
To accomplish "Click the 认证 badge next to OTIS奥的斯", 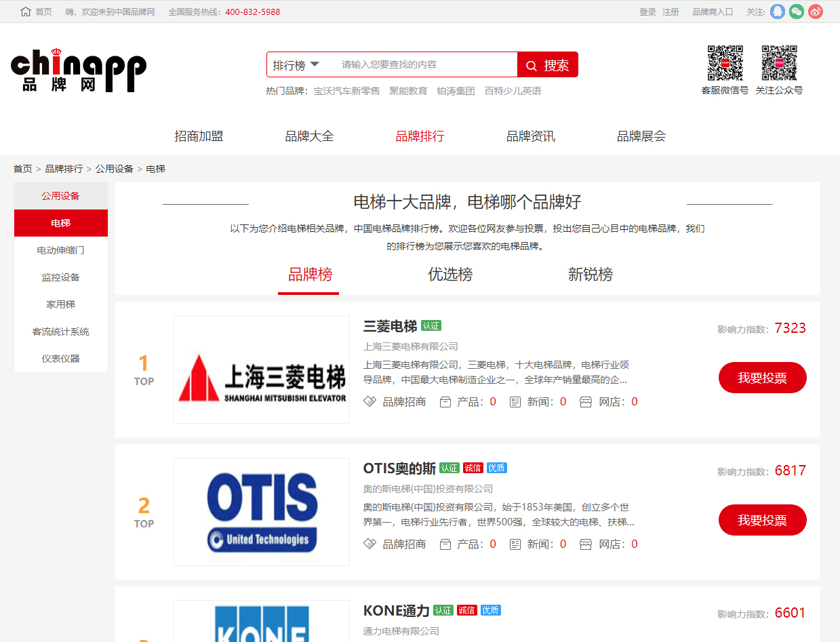I will [449, 468].
